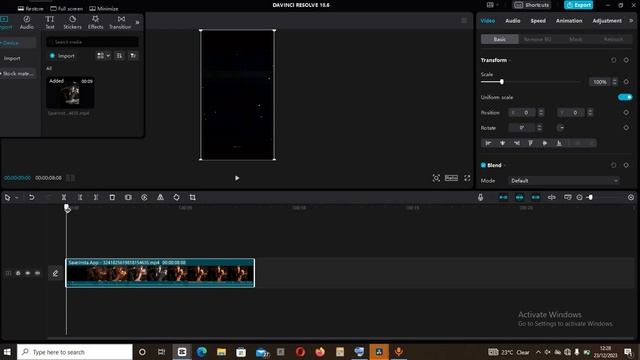The height and width of the screenshot is (360, 640).
Task: Add keyframe for Transform section
Action: pos(626,60)
